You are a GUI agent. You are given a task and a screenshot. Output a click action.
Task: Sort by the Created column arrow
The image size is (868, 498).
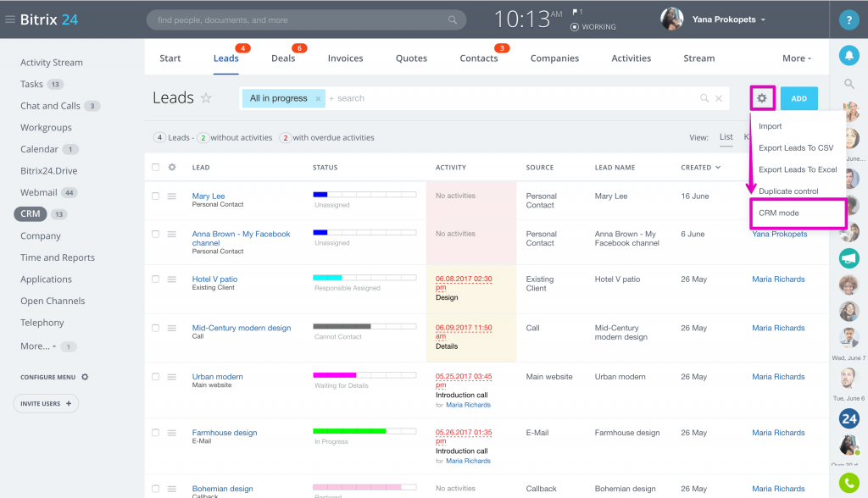718,167
